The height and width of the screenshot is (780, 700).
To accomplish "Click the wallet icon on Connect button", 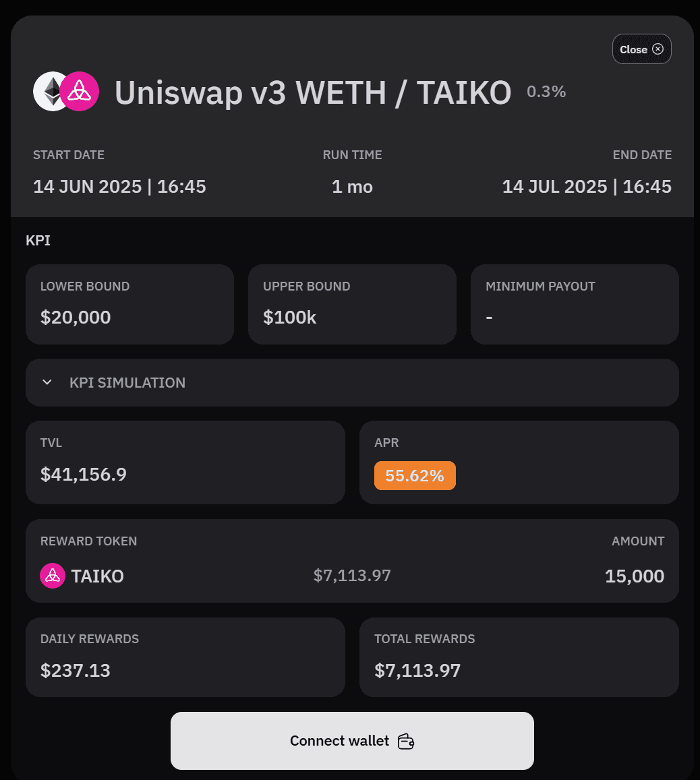I will (x=406, y=742).
